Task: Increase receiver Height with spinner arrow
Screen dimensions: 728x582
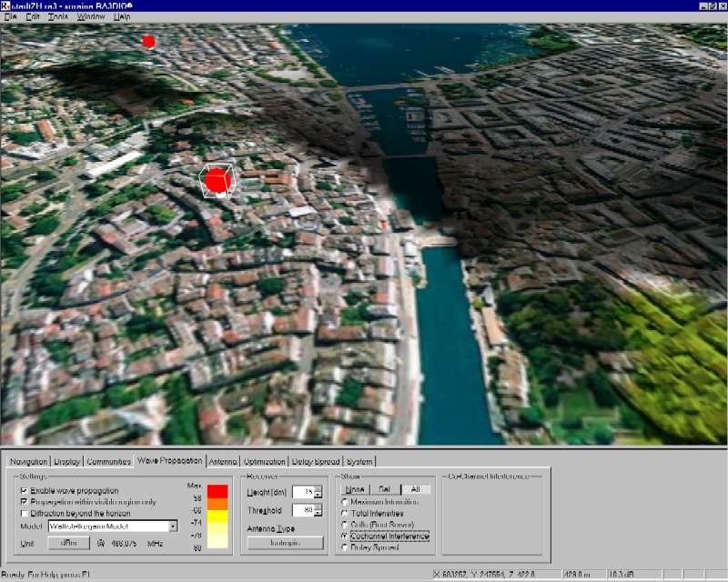Action: coord(318,487)
